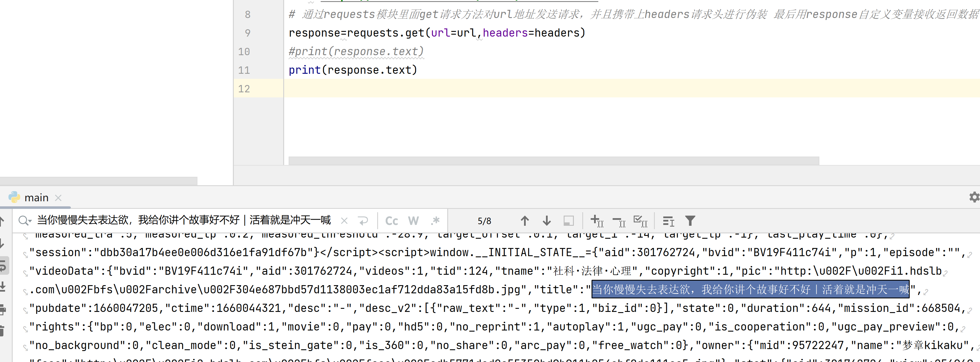
Task: Insert new line icon in search field
Action: pos(363,221)
